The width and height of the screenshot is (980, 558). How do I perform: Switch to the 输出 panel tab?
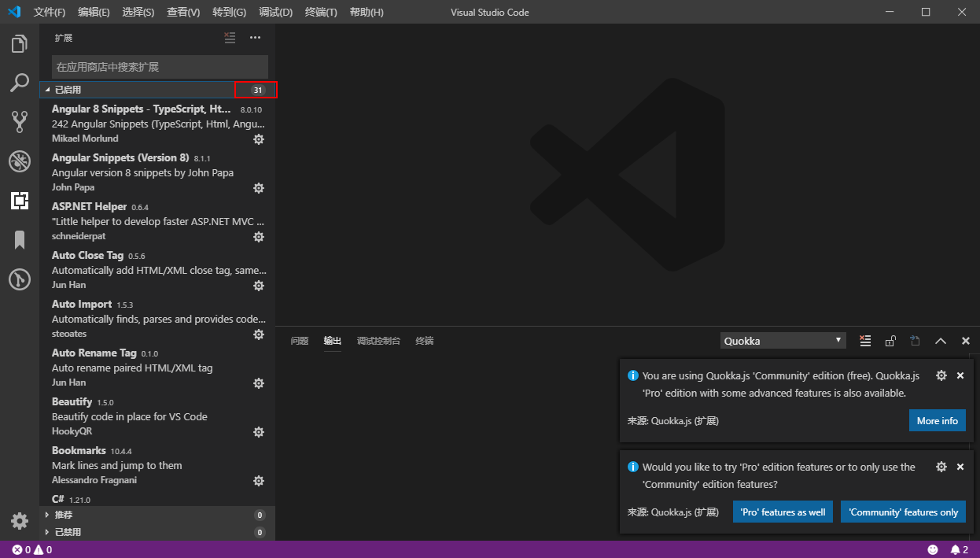click(x=333, y=341)
